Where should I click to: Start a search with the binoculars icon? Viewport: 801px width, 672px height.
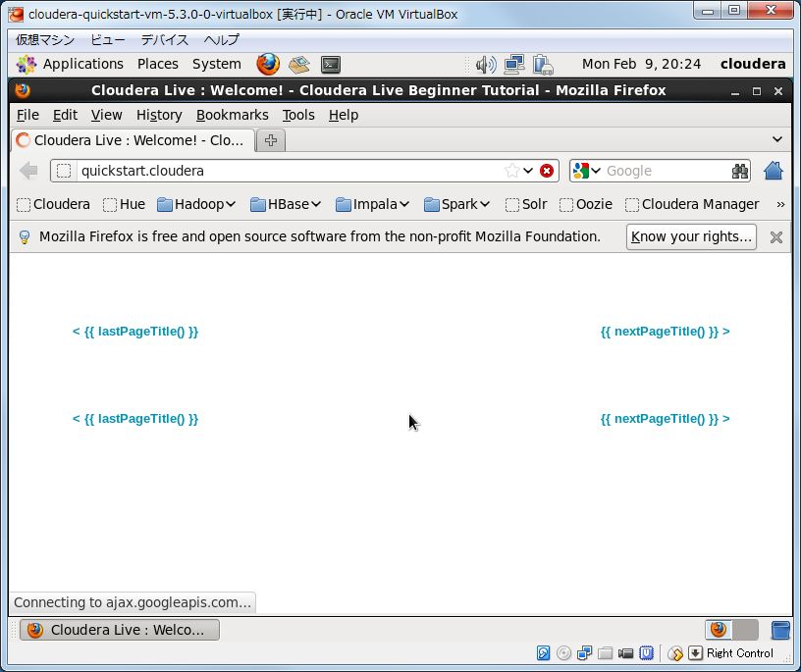740,171
